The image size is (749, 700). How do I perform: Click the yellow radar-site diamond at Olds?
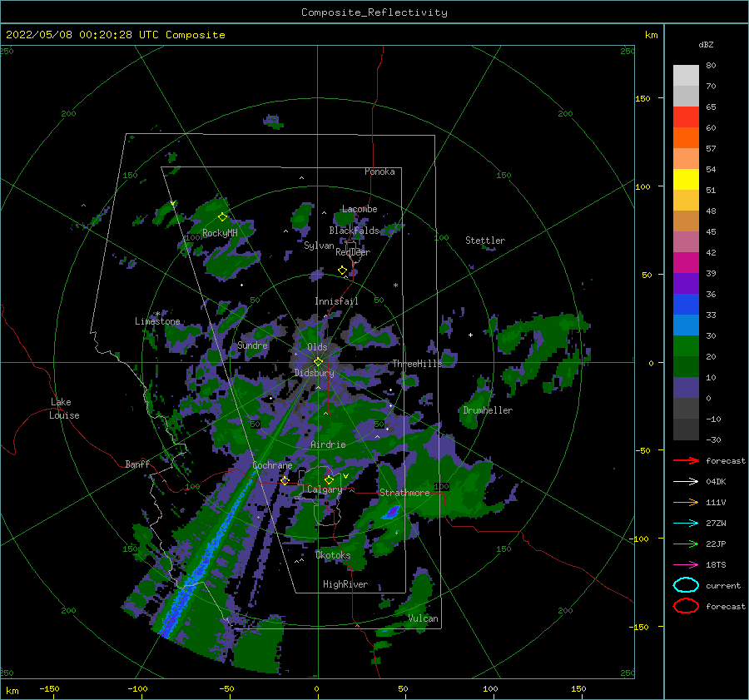(318, 362)
